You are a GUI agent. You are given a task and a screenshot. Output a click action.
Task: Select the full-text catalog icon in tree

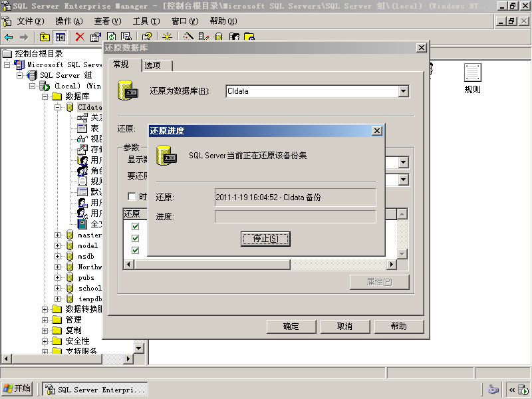click(x=82, y=224)
